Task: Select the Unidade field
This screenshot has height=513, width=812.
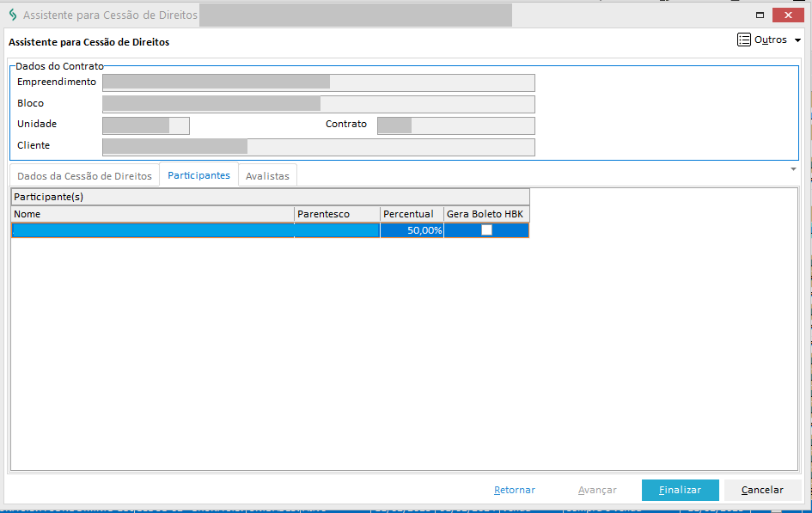Action: click(x=145, y=125)
